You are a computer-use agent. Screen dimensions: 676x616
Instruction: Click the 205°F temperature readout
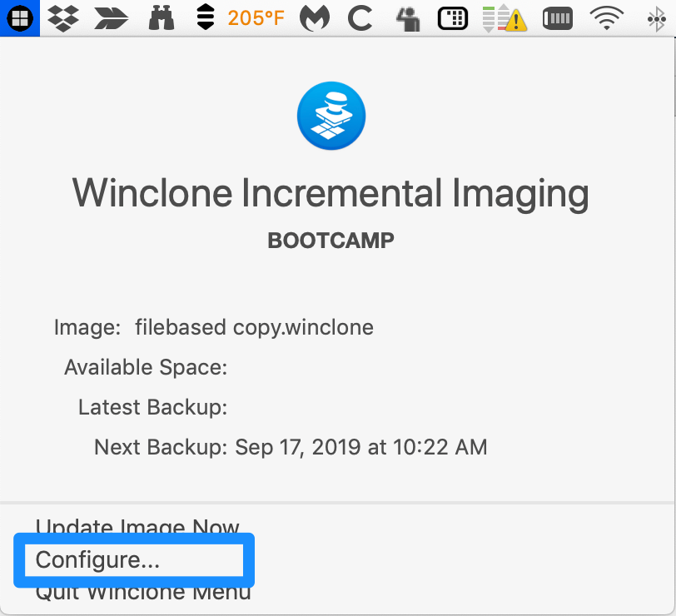point(256,18)
